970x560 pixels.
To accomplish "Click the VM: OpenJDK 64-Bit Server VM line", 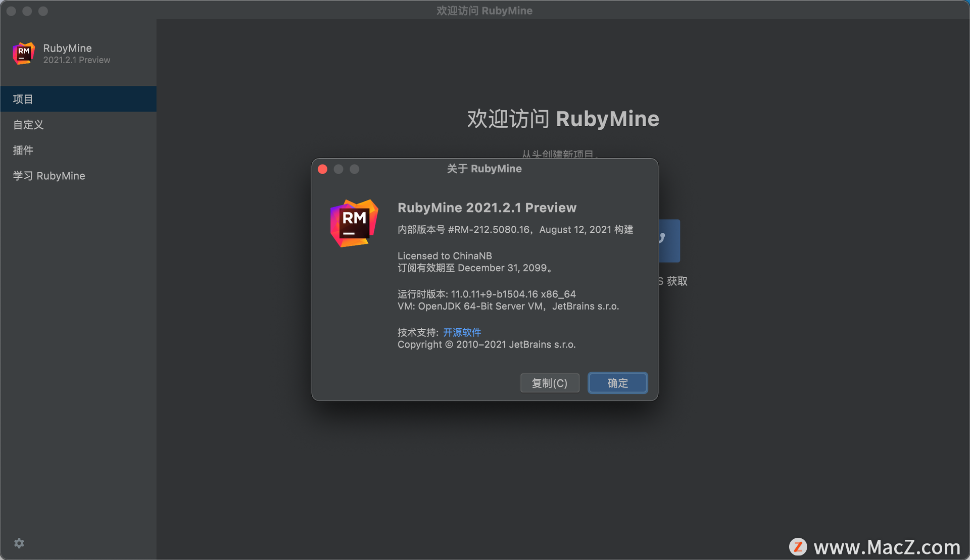I will [x=508, y=306].
